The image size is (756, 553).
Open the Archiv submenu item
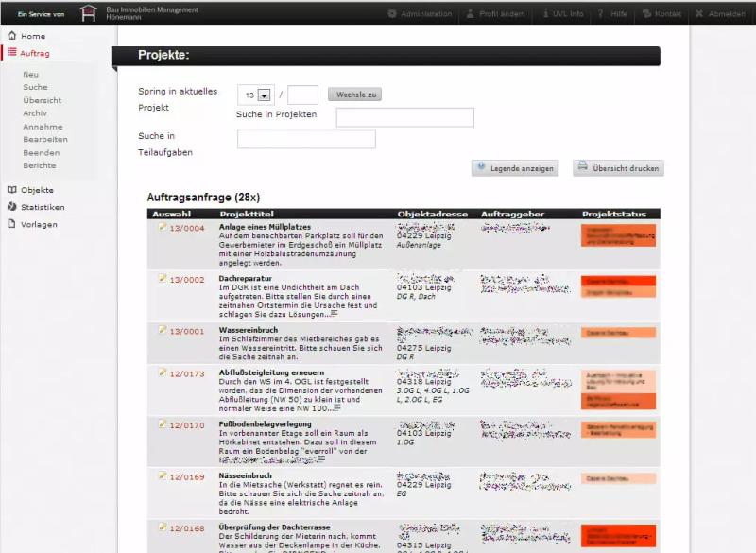pyautogui.click(x=35, y=112)
